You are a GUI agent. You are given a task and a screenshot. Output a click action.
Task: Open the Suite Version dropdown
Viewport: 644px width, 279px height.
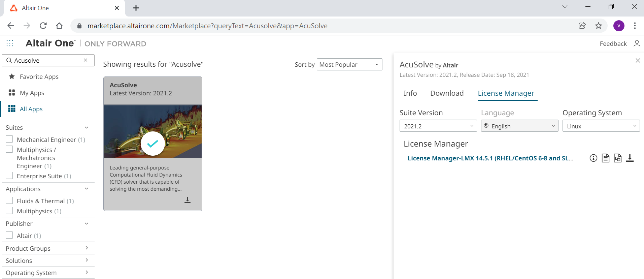[x=438, y=126]
